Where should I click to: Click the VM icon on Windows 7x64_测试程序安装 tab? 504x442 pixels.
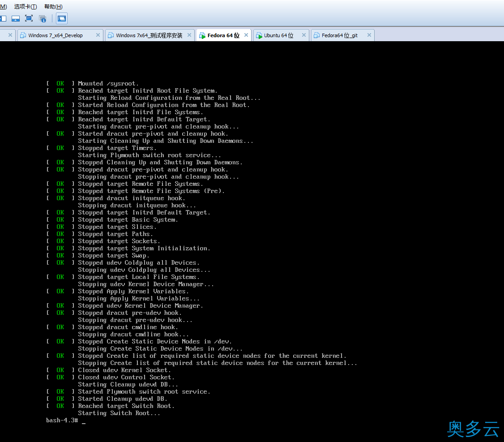pyautogui.click(x=111, y=35)
